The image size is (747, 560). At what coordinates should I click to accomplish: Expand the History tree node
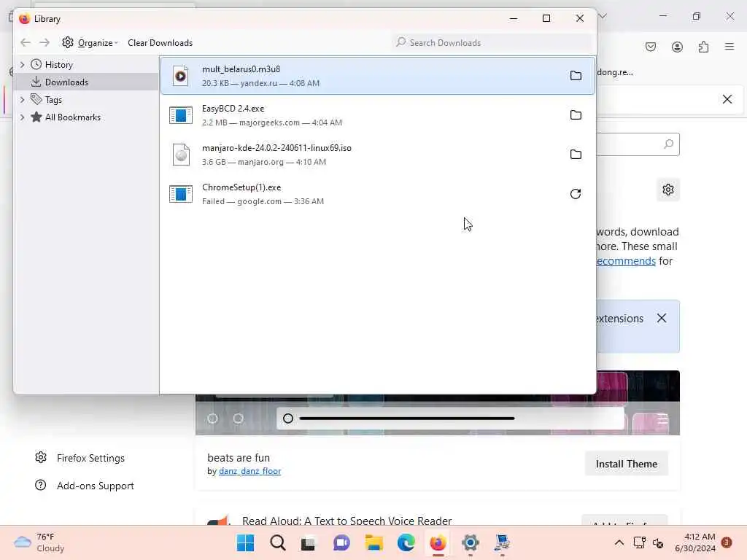22,64
